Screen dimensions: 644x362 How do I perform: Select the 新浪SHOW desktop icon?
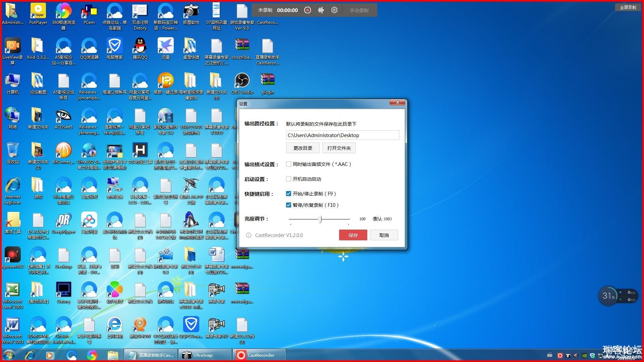pos(140,328)
